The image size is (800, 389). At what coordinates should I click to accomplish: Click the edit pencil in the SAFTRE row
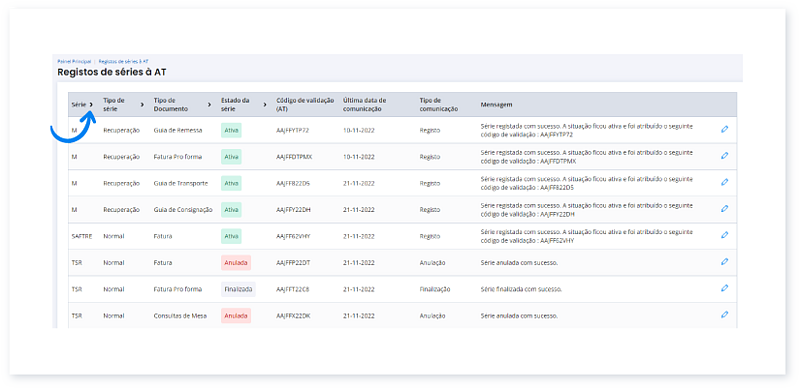(x=724, y=235)
